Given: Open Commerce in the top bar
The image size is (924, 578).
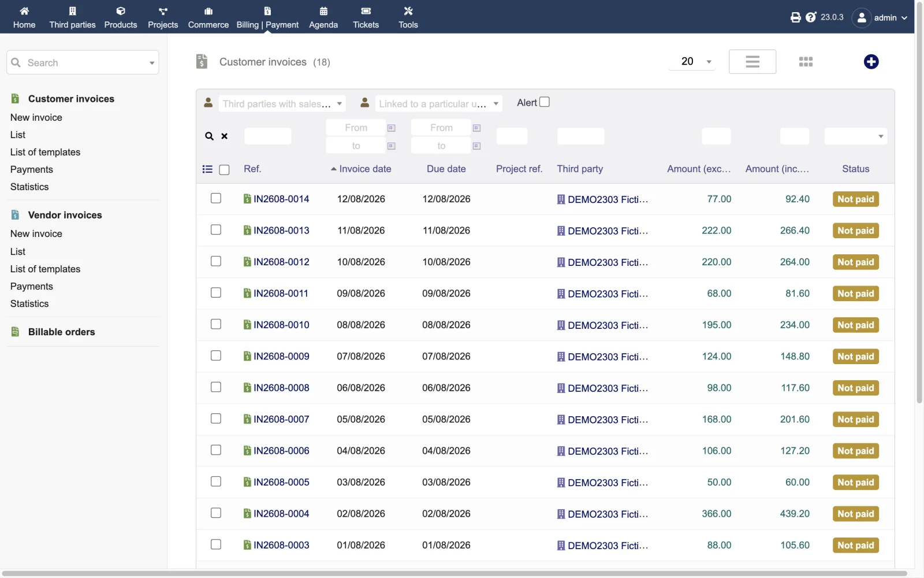Looking at the screenshot, I should click(x=208, y=17).
